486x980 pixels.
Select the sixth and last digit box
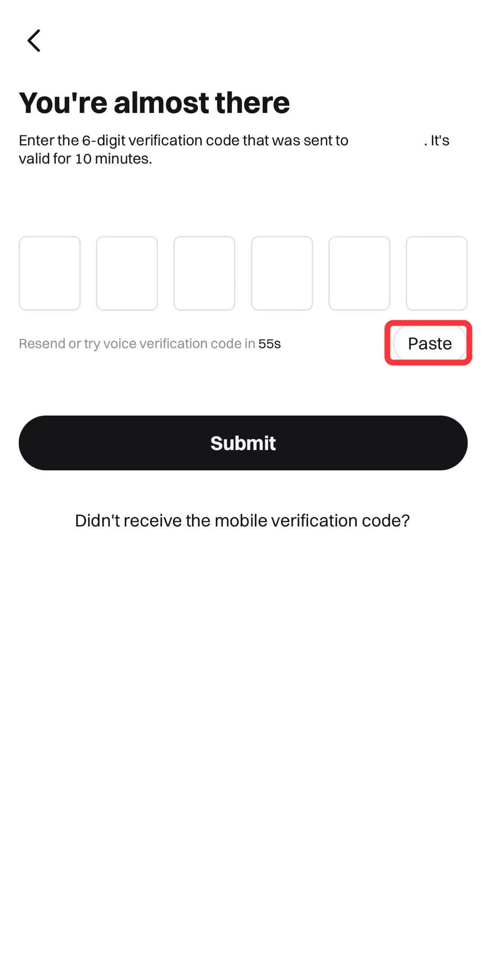point(436,273)
